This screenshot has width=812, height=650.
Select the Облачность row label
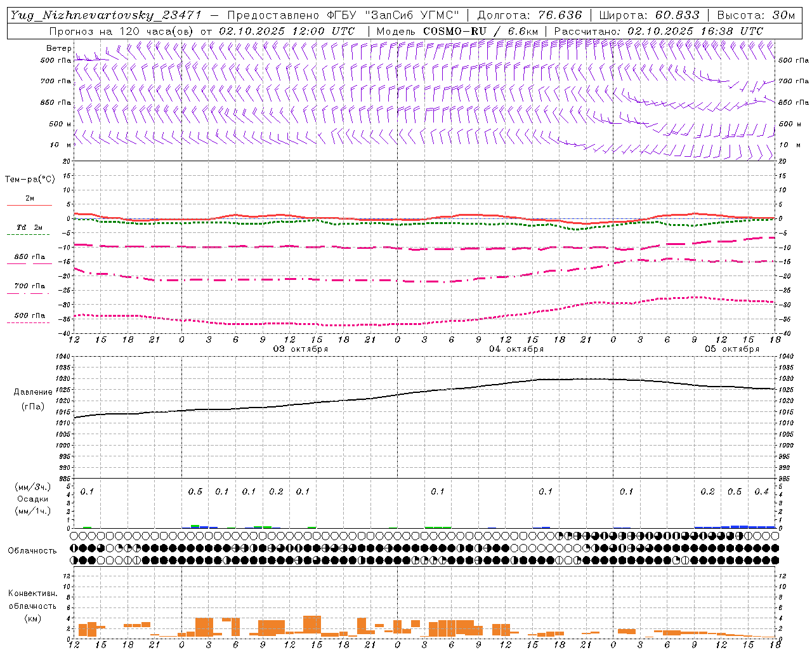(32, 551)
